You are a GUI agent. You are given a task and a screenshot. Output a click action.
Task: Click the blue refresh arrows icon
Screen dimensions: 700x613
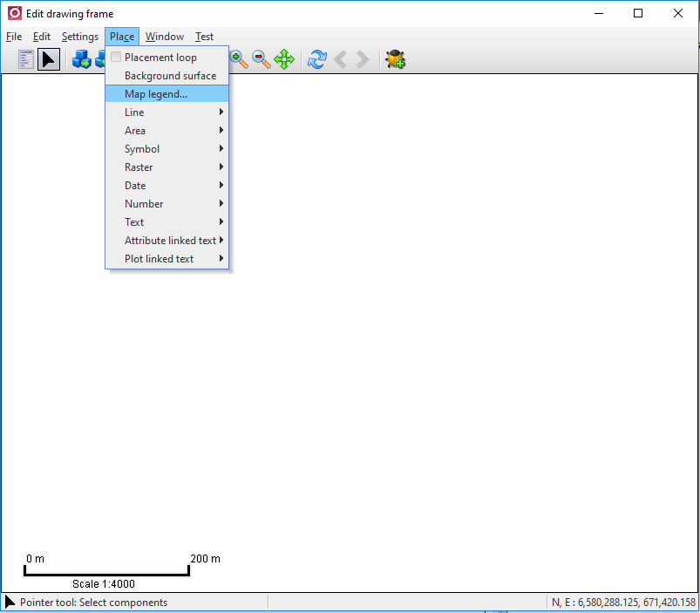point(317,59)
